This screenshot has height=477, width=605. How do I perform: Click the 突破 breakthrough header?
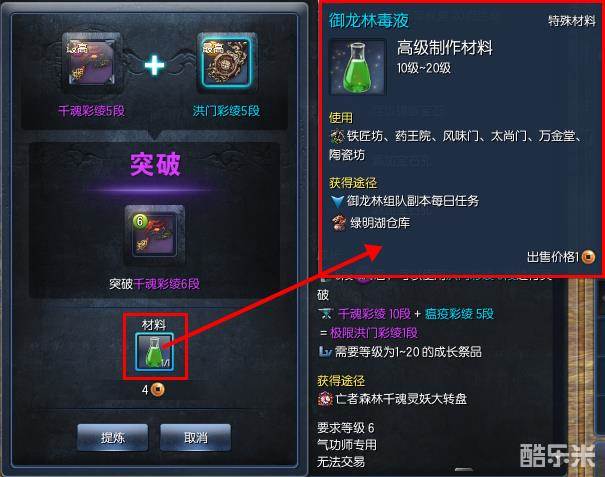(x=155, y=165)
